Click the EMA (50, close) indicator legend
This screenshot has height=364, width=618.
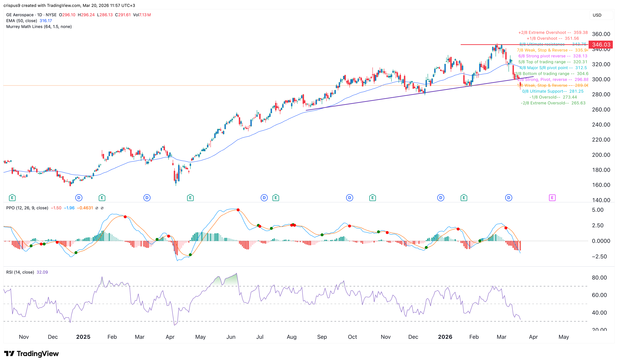[x=22, y=21]
